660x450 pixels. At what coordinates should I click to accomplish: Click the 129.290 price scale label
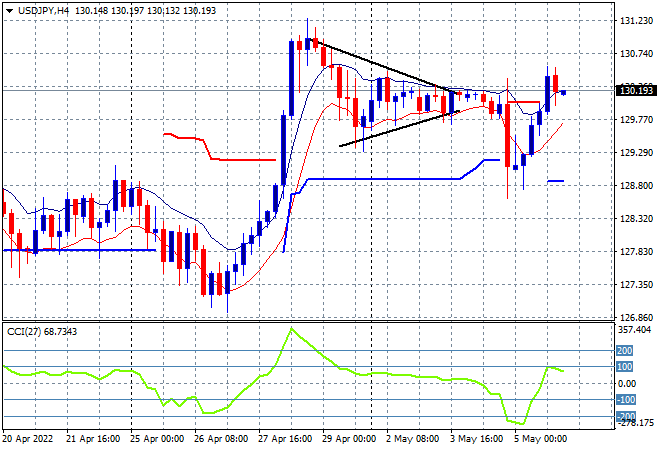(x=636, y=153)
